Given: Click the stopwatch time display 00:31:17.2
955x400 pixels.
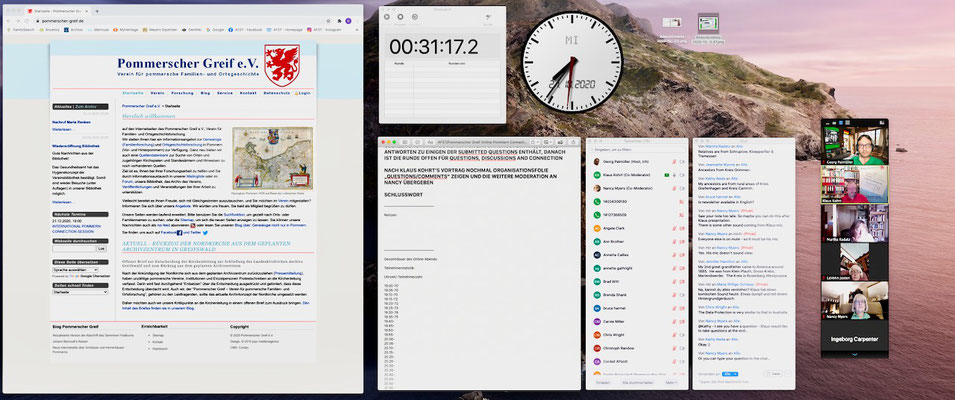Looking at the screenshot, I should (434, 46).
